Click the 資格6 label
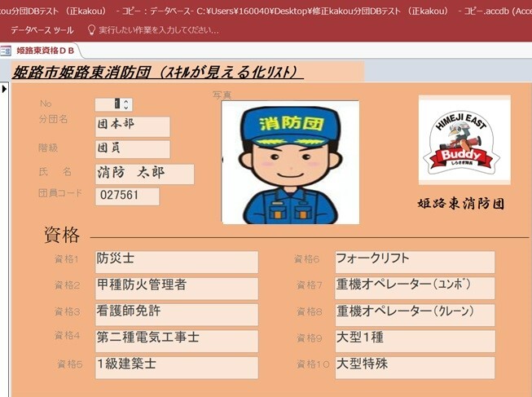This screenshot has height=397, width=532. tap(306, 259)
